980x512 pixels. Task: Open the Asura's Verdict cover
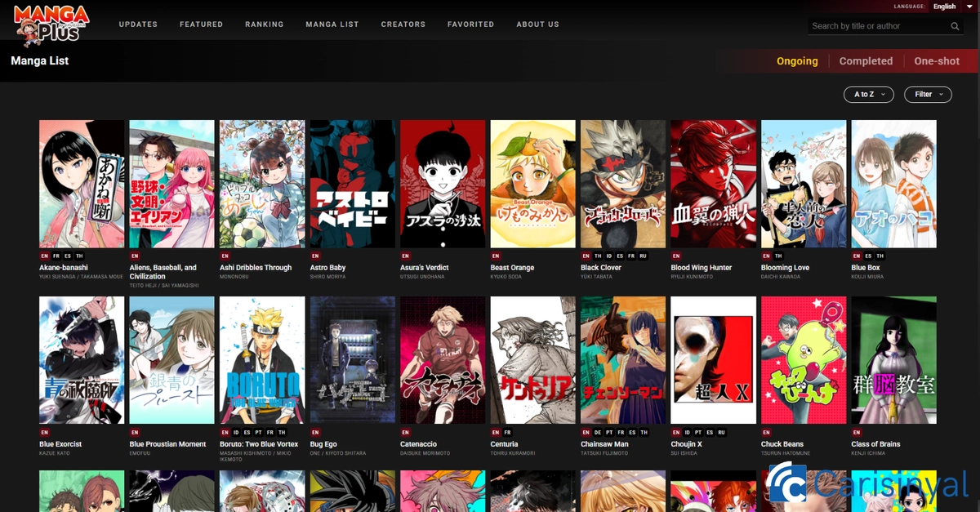(x=443, y=185)
